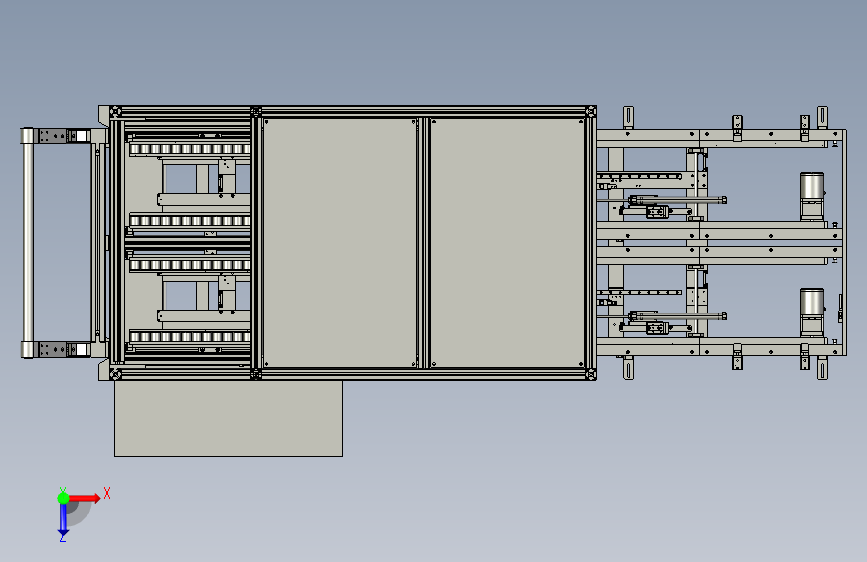The image size is (867, 562).
Task: Select the center vertical divider between cover panels
Action: click(424, 242)
